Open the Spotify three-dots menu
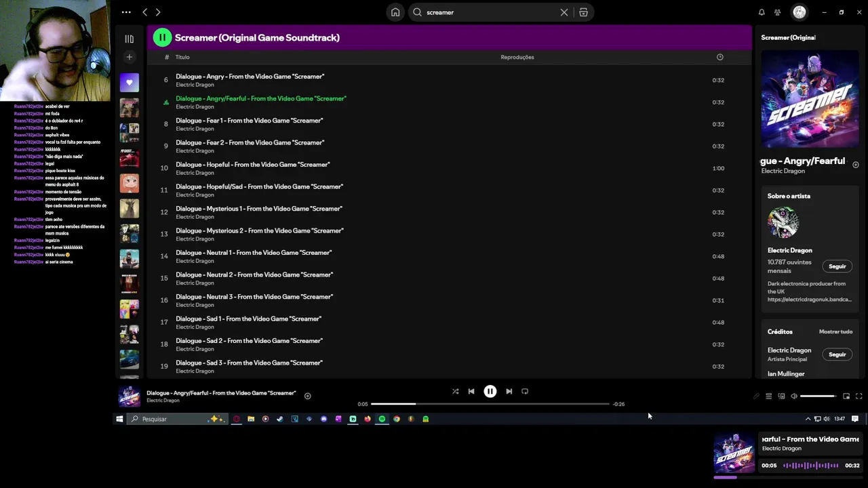 tap(126, 12)
